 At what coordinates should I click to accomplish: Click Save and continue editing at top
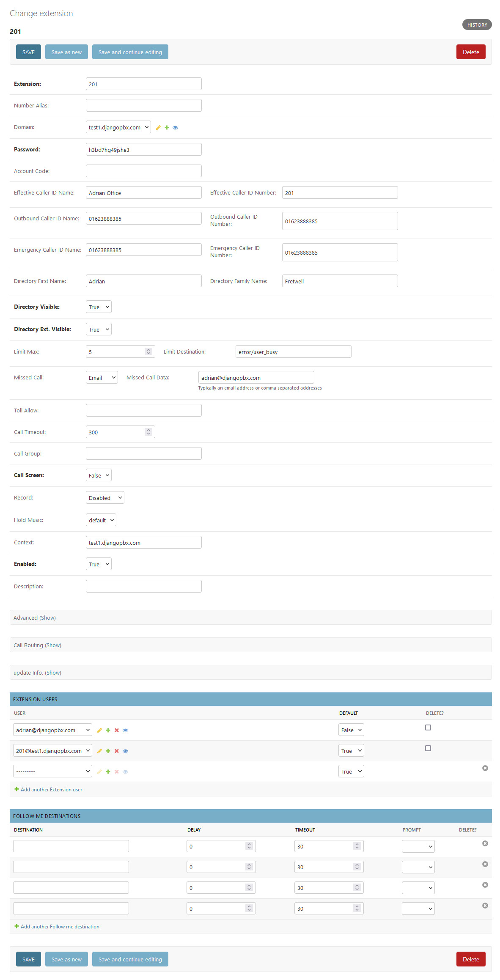(130, 52)
